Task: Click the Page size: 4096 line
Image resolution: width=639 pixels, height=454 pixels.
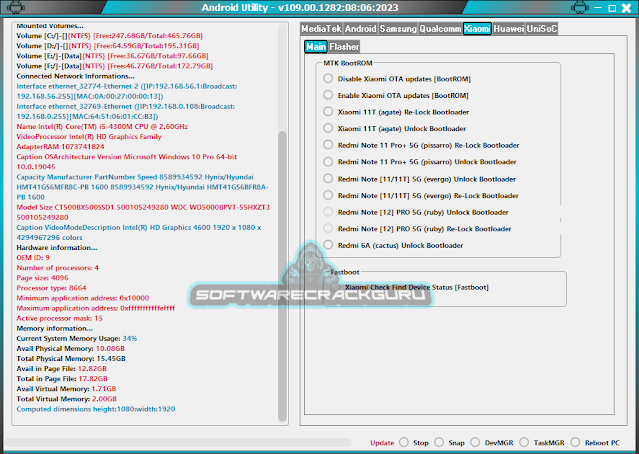Action: [42, 278]
